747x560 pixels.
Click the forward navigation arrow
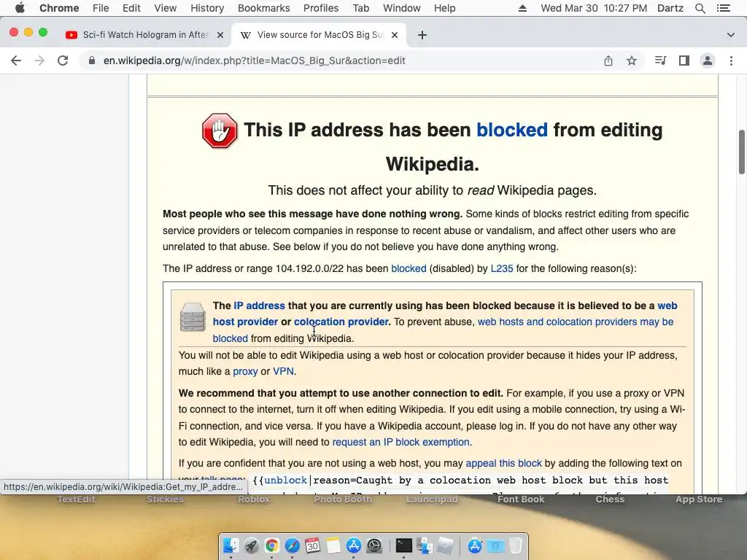click(x=39, y=61)
